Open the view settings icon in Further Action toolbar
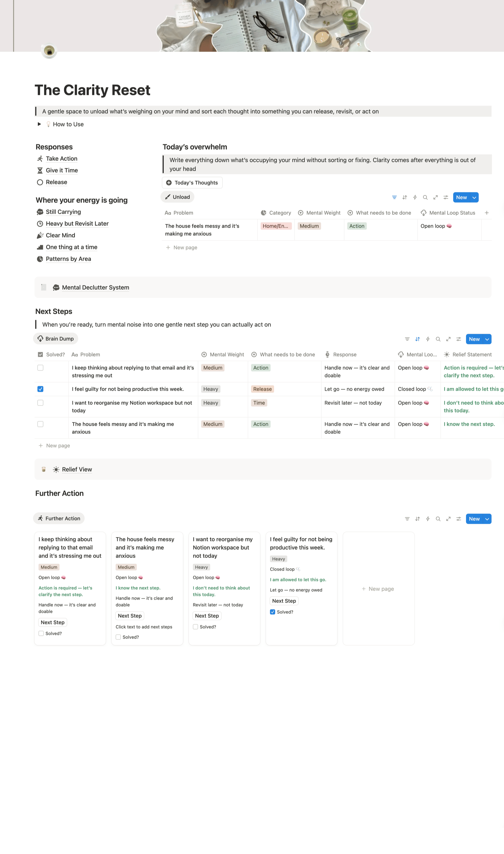 tap(459, 519)
